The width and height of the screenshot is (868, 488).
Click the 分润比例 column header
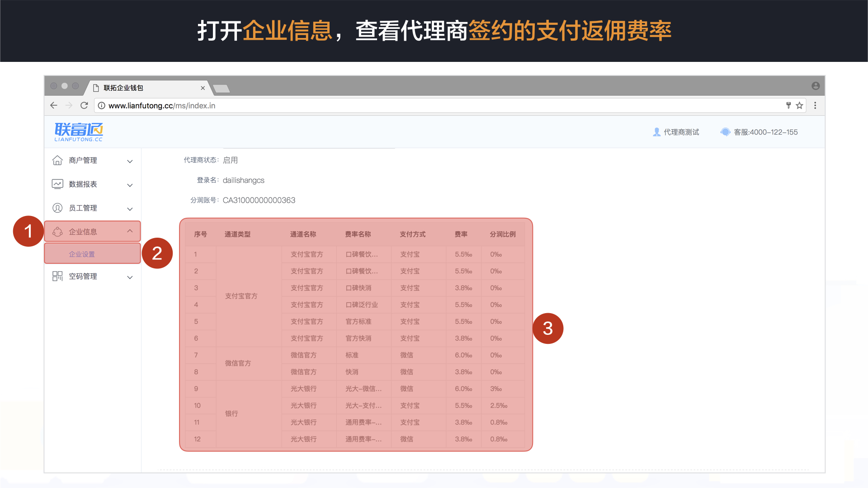point(503,234)
